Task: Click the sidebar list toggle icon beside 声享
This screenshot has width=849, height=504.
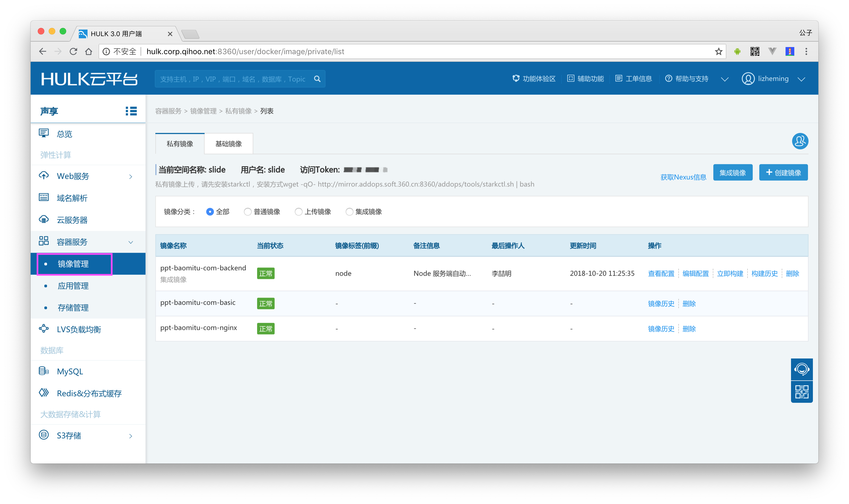Action: point(131,111)
